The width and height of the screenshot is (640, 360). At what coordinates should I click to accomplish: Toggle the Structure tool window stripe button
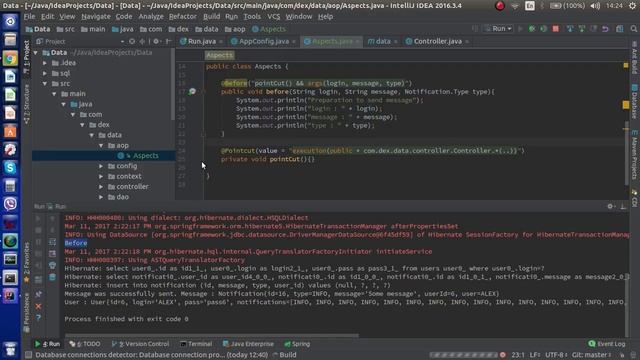click(x=27, y=104)
